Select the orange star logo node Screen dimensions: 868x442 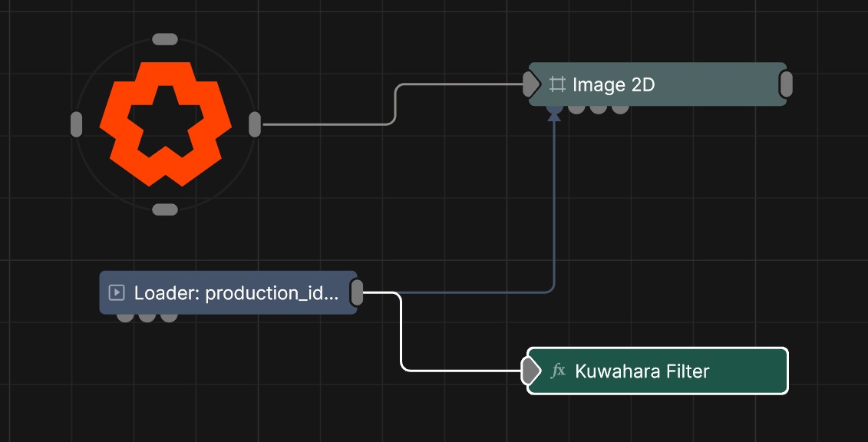click(166, 121)
